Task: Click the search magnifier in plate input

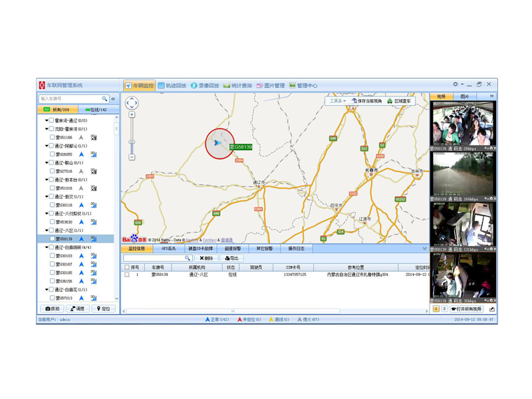Action: [x=104, y=99]
